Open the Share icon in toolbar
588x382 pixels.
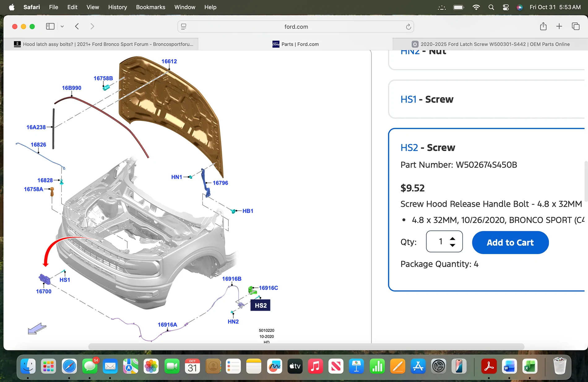543,26
